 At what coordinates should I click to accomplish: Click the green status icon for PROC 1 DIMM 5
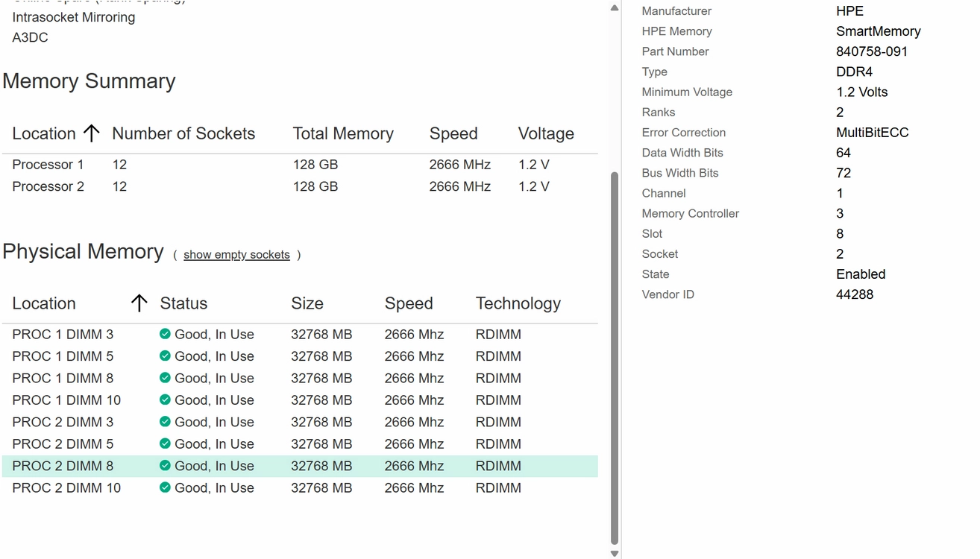pos(165,356)
